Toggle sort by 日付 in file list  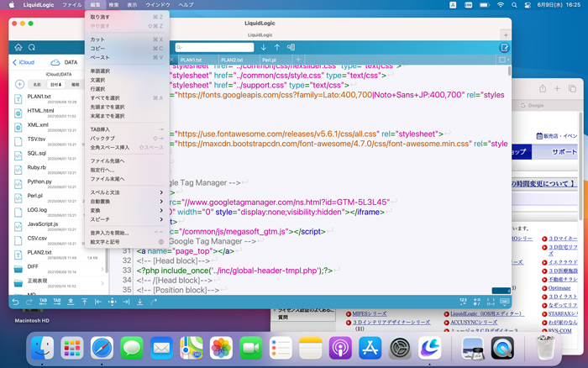tap(55, 85)
